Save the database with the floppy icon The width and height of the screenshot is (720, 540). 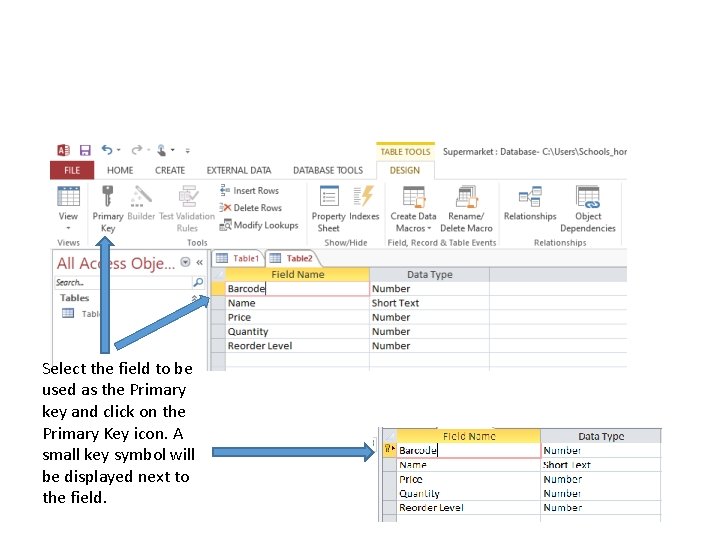[85, 150]
